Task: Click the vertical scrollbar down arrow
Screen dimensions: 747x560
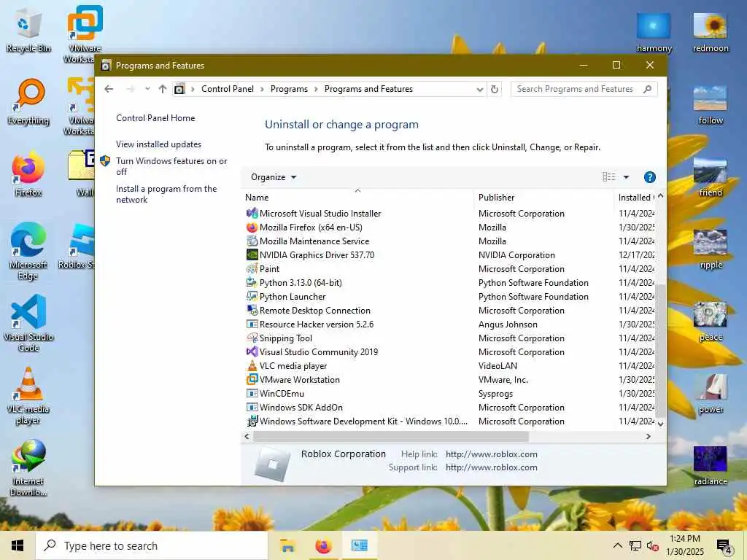Action: [x=661, y=423]
